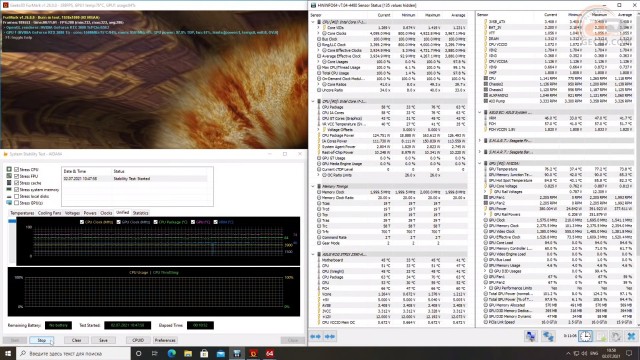Expand the Core Clocks row in HWiNFO
640x360 pixels.
coord(318,33)
